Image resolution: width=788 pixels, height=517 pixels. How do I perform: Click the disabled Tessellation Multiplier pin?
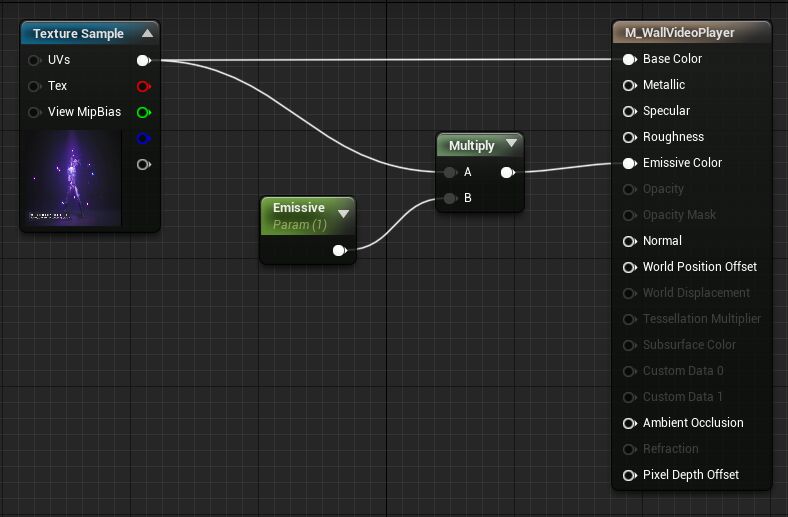[630, 320]
